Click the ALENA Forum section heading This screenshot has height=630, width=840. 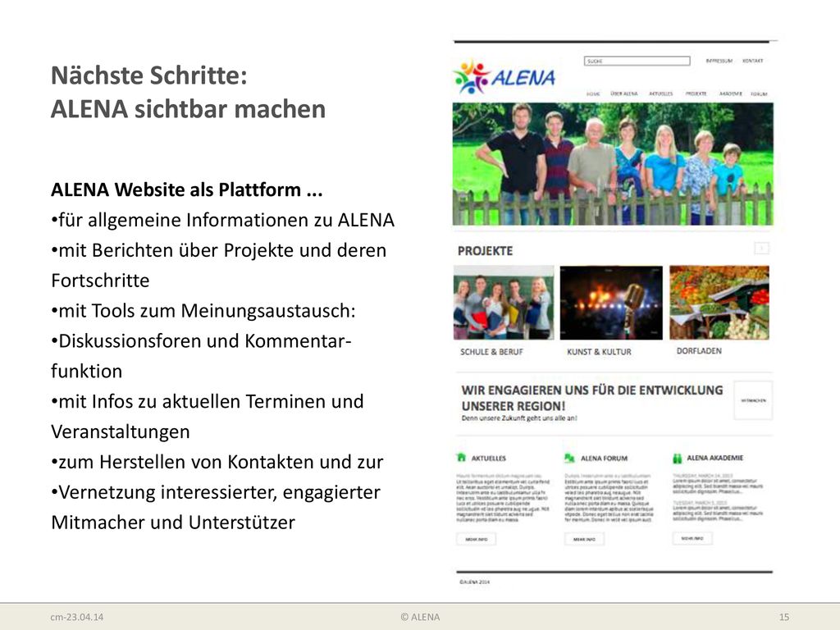tap(604, 459)
